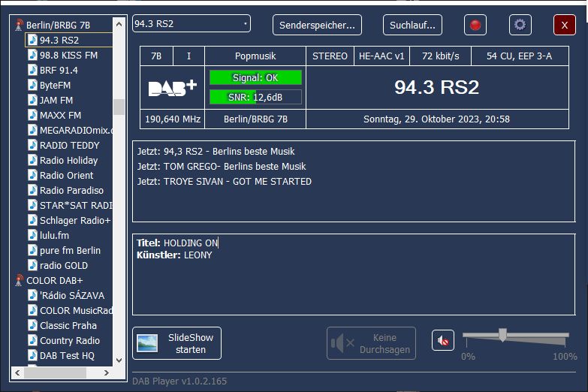Click the DAB+ logo
Viewport: 588px width, 392px height.
click(173, 88)
